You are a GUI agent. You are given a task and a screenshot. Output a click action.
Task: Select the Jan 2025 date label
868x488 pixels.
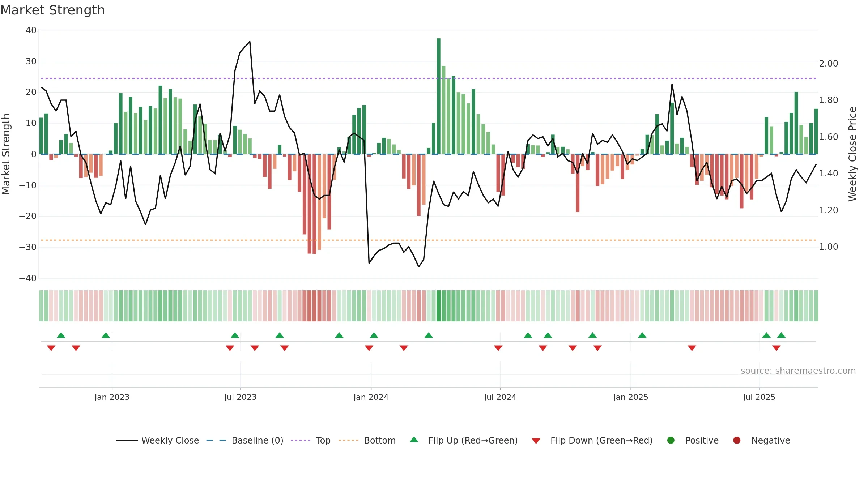(630, 397)
